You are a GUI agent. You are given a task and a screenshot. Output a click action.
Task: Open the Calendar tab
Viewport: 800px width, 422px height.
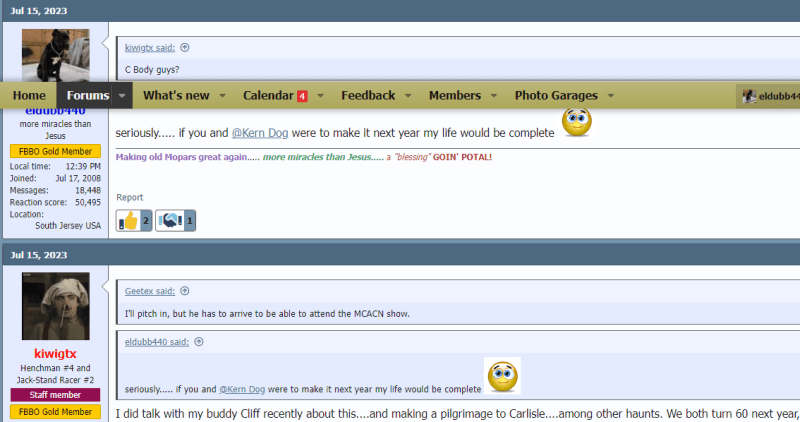point(268,95)
